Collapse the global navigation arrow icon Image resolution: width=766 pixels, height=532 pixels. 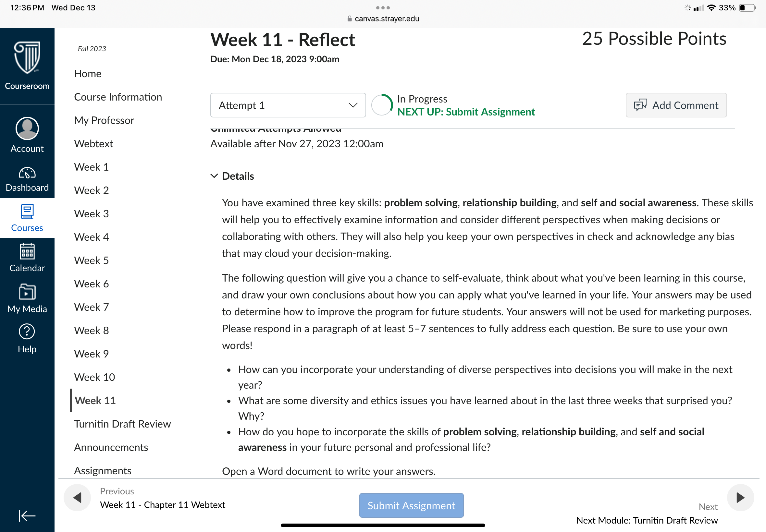(x=27, y=516)
